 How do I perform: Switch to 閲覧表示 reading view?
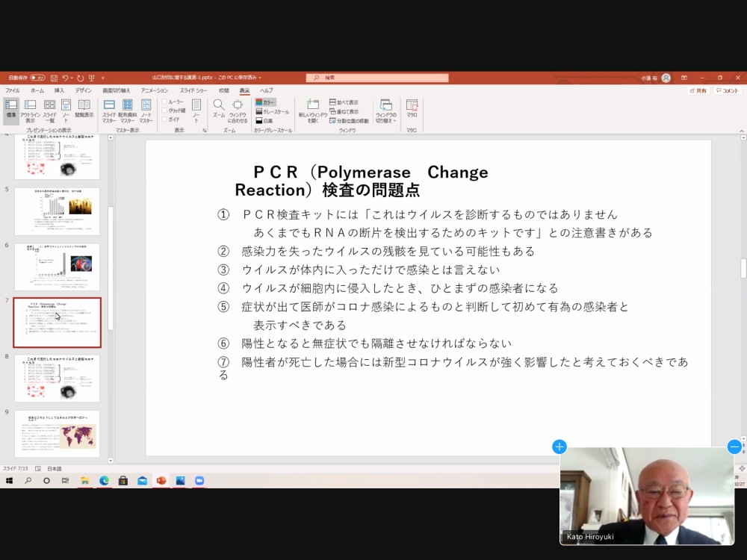coord(84,108)
